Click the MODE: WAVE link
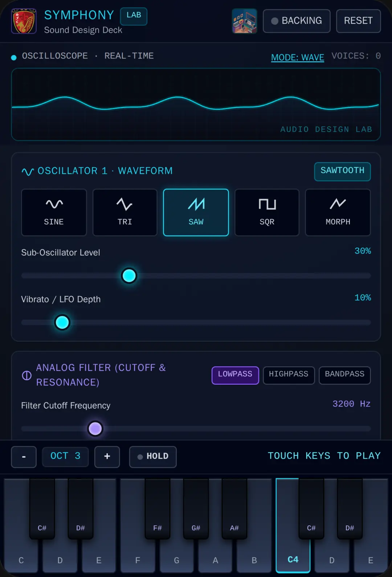The image size is (392, 577). tap(298, 57)
